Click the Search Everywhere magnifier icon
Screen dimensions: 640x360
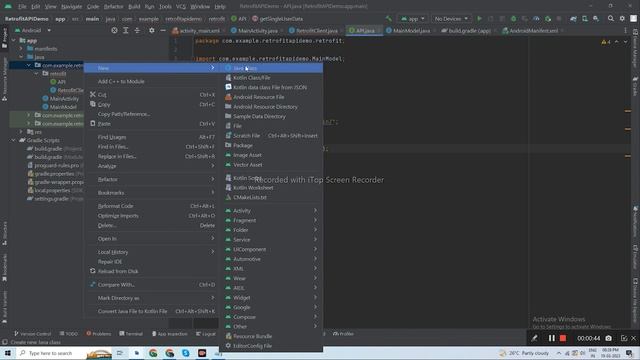(611, 19)
